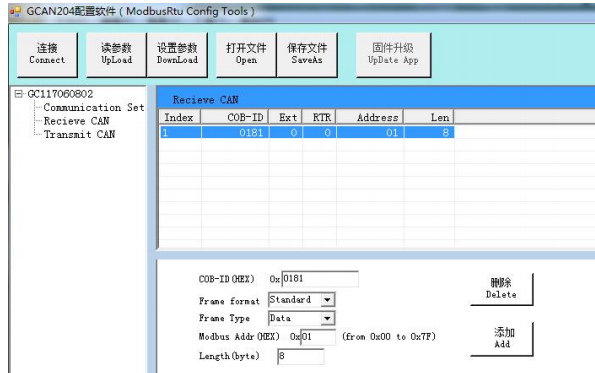This screenshot has width=595, height=373.
Task: Click the Connect toolbar button
Action: [x=47, y=55]
